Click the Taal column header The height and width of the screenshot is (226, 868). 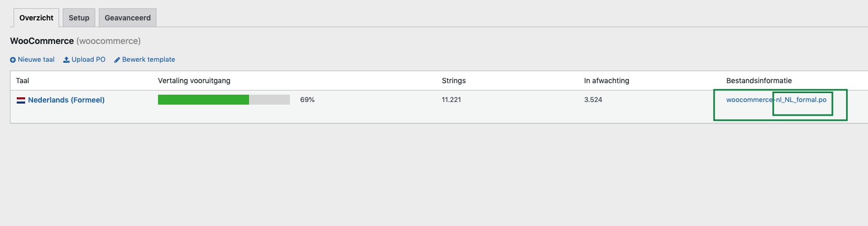point(22,81)
